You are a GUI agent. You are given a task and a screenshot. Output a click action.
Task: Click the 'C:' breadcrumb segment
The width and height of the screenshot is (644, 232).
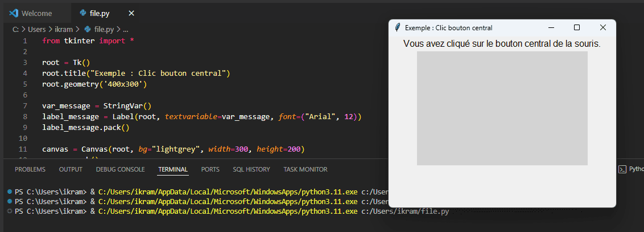(15, 29)
